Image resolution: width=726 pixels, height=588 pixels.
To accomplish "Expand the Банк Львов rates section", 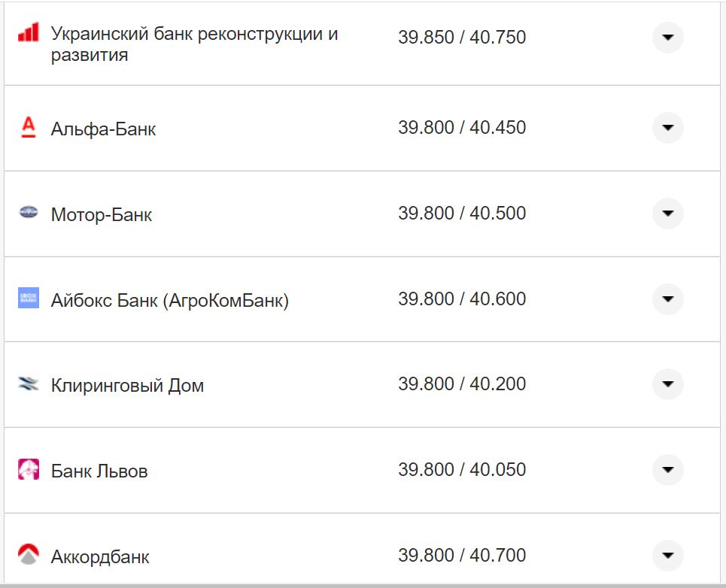I will tap(667, 470).
